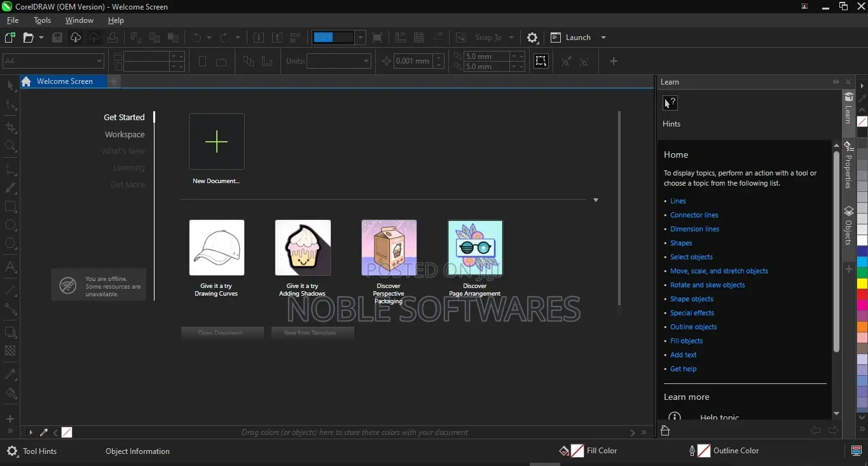Image resolution: width=868 pixels, height=466 pixels.
Task: Click the eyedropper icon on the document palette
Action: coord(44,432)
